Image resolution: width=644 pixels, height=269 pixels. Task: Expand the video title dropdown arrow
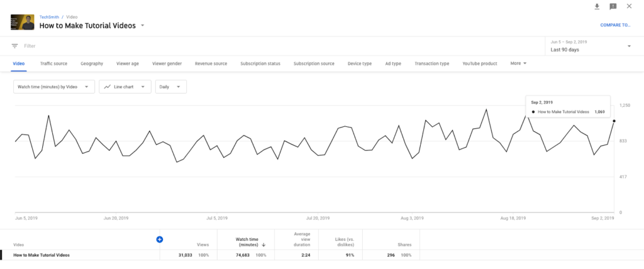pyautogui.click(x=143, y=26)
